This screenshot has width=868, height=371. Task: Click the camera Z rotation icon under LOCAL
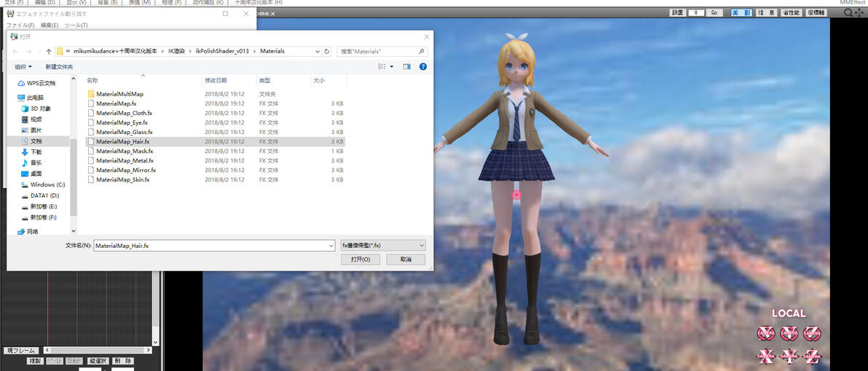point(812,334)
